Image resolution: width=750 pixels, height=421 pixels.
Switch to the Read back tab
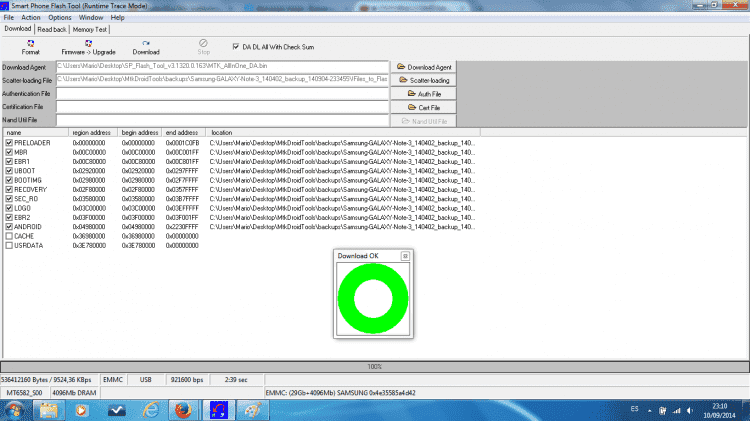(x=52, y=29)
